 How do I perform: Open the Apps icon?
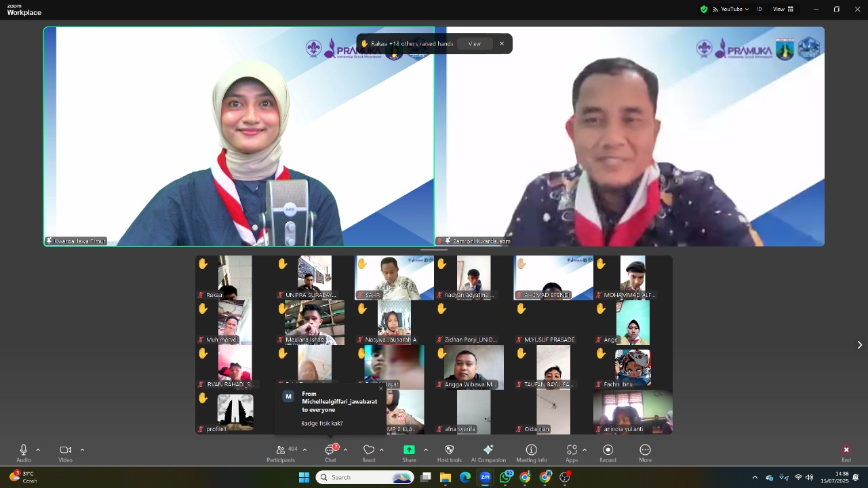[x=572, y=450]
